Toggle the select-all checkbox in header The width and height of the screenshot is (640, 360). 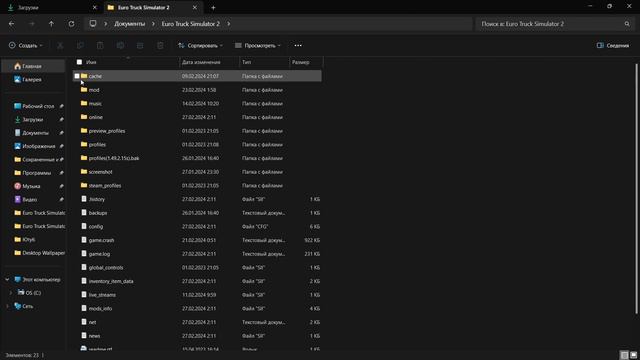click(79, 62)
